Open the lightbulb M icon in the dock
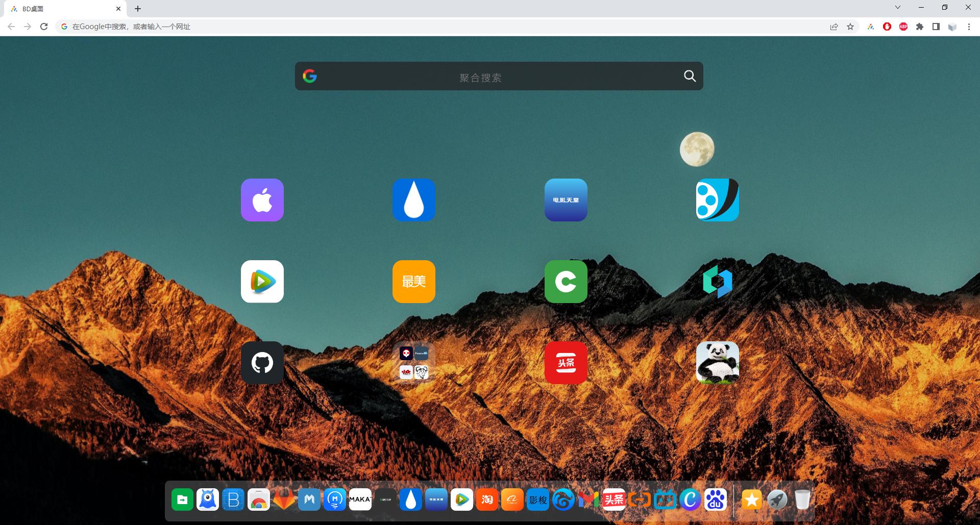Viewport: 980px width, 525px height. tap(335, 500)
